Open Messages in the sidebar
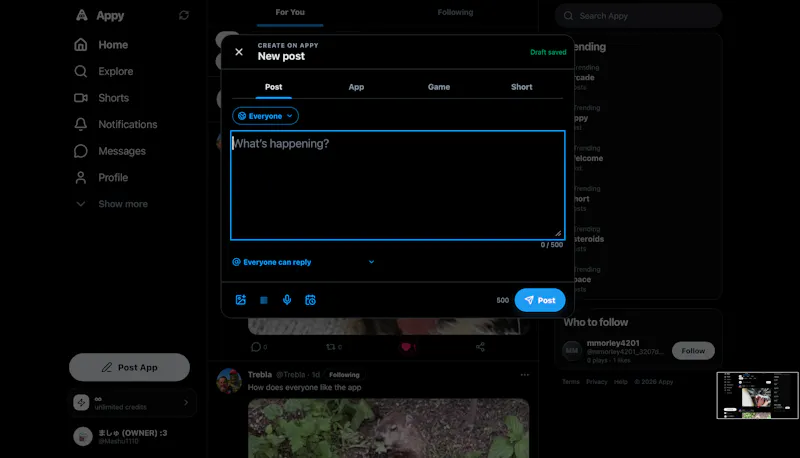Viewport: 800px width, 458px height. (x=121, y=151)
